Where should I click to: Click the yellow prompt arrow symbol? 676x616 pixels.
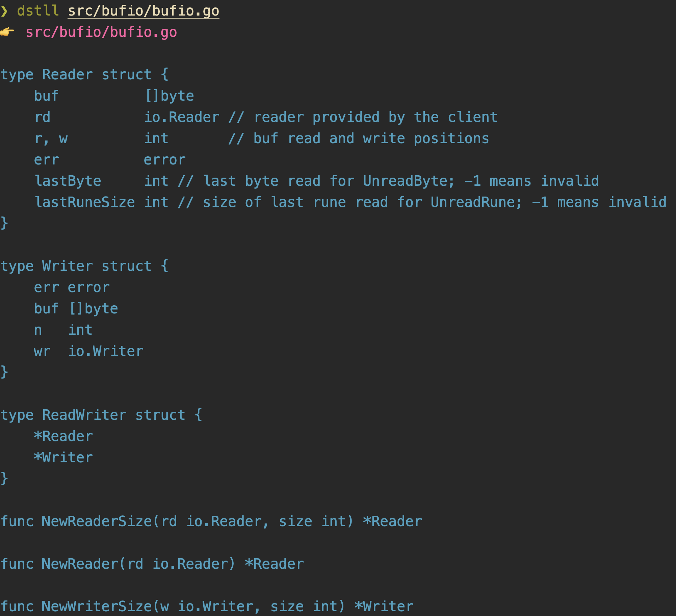tap(4, 11)
